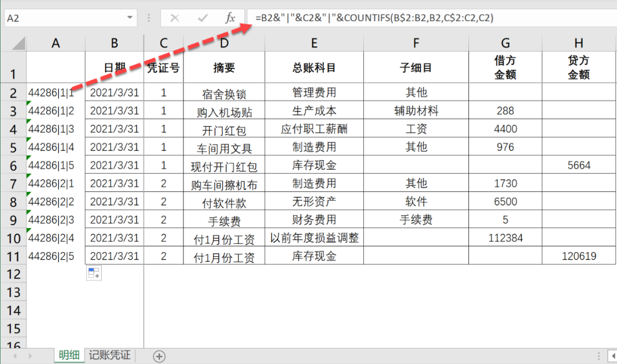Click the 管理费用 cell
The width and height of the screenshot is (617, 364).
pyautogui.click(x=314, y=93)
